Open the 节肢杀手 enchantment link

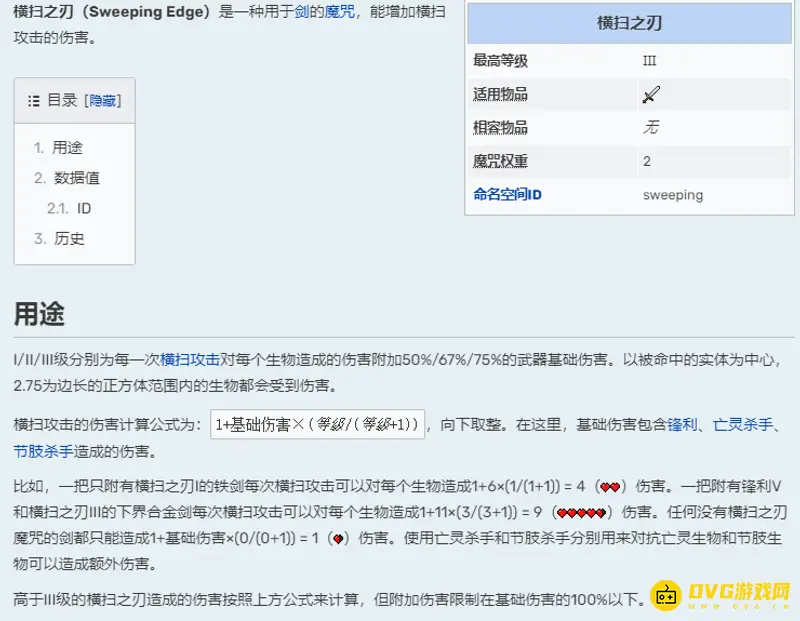43,451
